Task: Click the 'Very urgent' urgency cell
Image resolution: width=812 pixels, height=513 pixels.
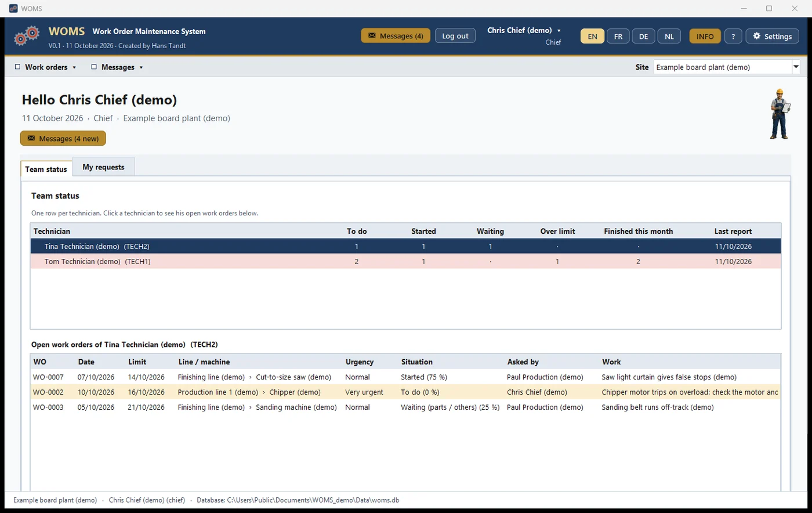Action: pos(364,392)
